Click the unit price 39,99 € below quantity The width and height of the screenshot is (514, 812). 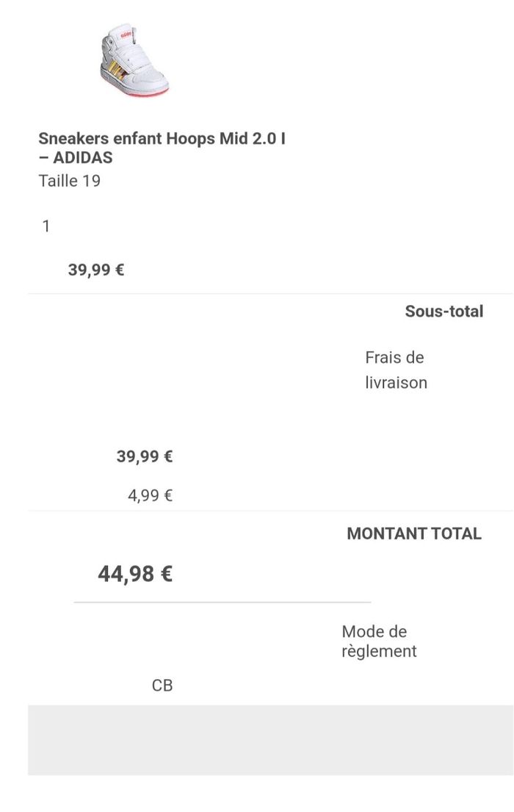tap(96, 270)
